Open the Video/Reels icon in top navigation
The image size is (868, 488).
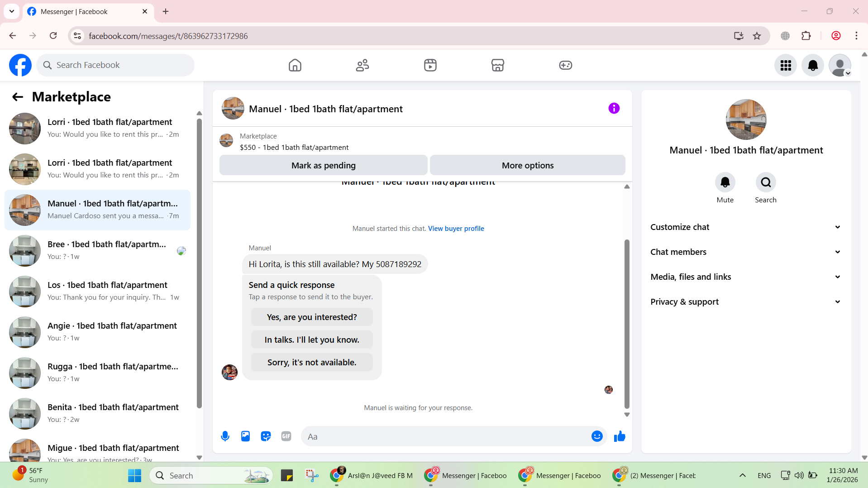point(430,65)
